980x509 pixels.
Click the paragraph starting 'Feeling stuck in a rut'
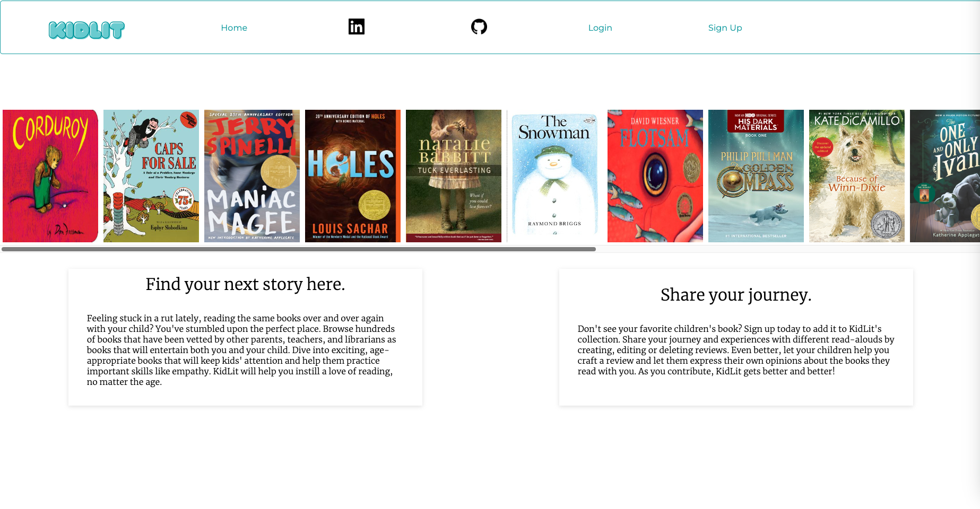click(242, 350)
